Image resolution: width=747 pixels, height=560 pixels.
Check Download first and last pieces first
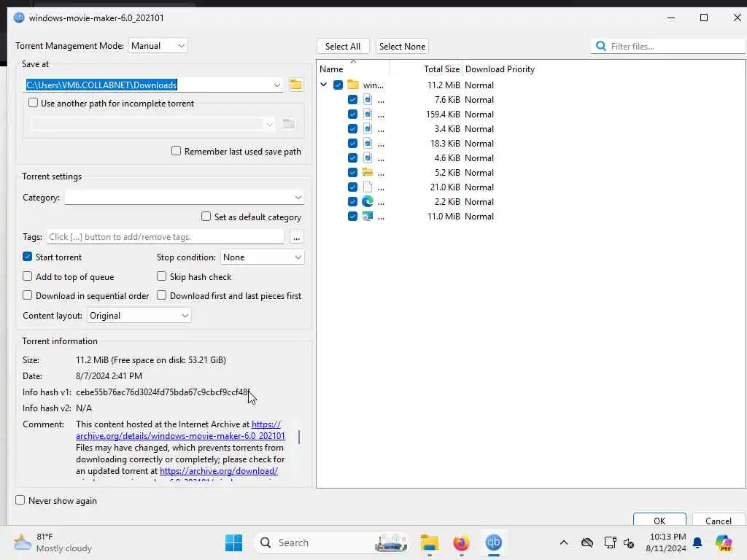pyautogui.click(x=161, y=295)
